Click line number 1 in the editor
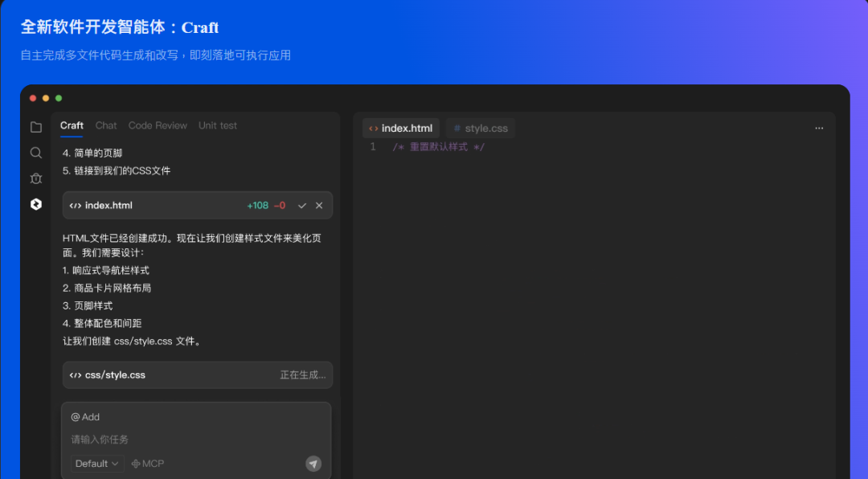868x479 pixels. click(373, 147)
